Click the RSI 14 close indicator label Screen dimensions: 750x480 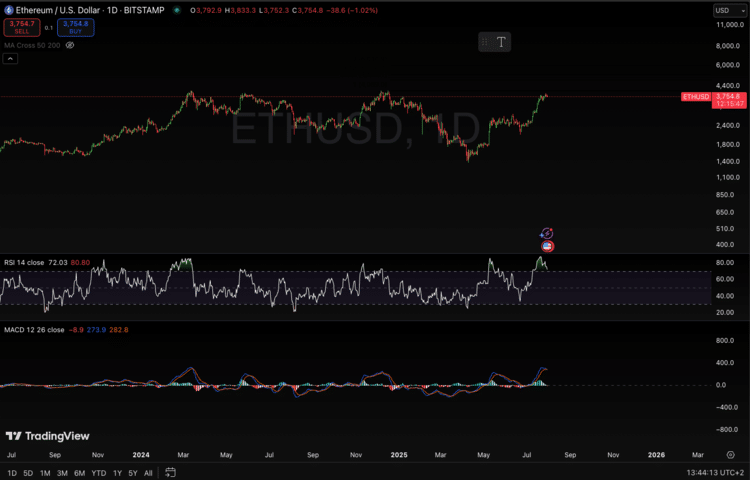pos(24,262)
